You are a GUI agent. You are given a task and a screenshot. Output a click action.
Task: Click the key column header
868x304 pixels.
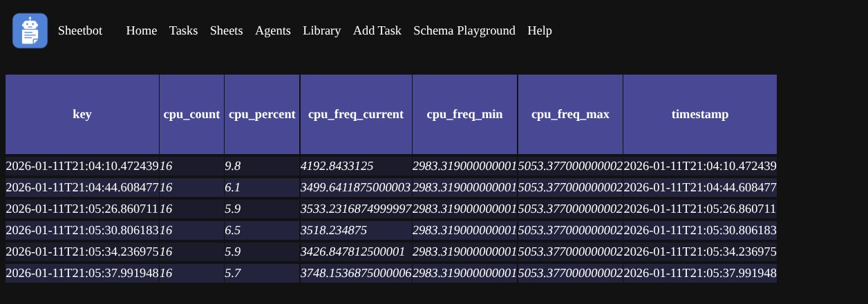pyautogui.click(x=82, y=114)
